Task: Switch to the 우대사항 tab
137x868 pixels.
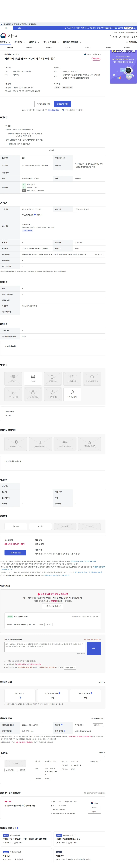Action: tap(49, 48)
